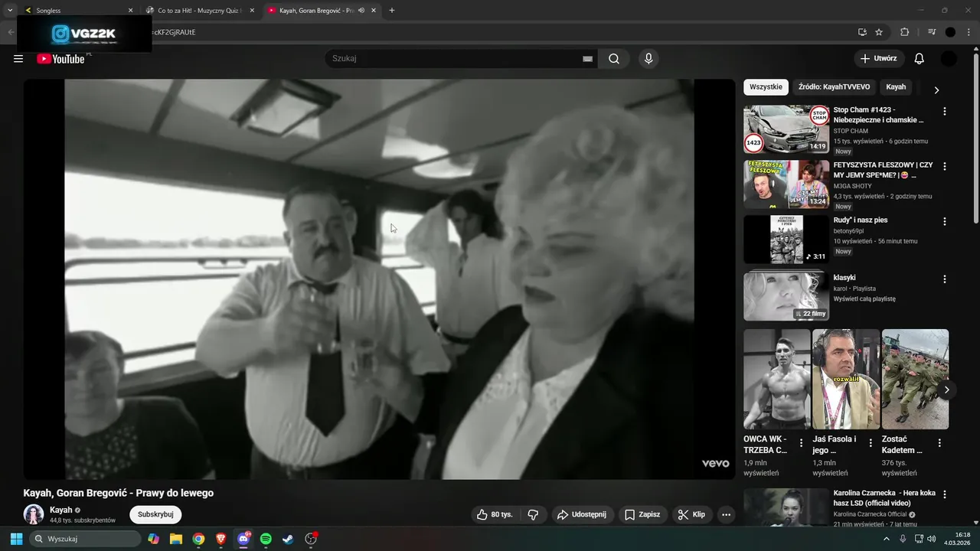Open options for OWCA WK short
The width and height of the screenshot is (980, 551).
point(801,442)
